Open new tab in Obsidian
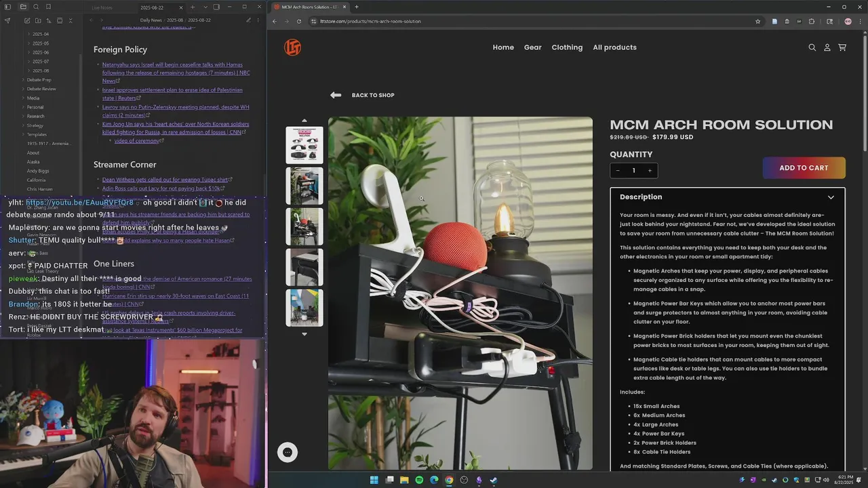 click(193, 7)
